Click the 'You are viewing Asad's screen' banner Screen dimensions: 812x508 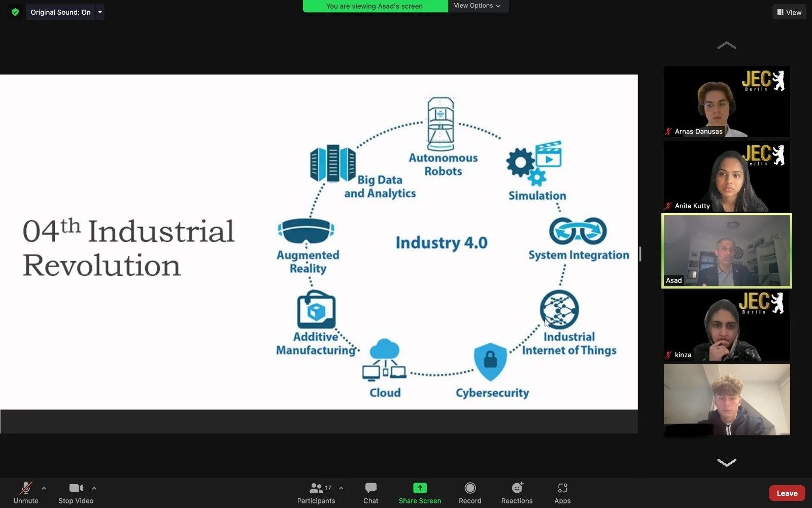(x=375, y=6)
